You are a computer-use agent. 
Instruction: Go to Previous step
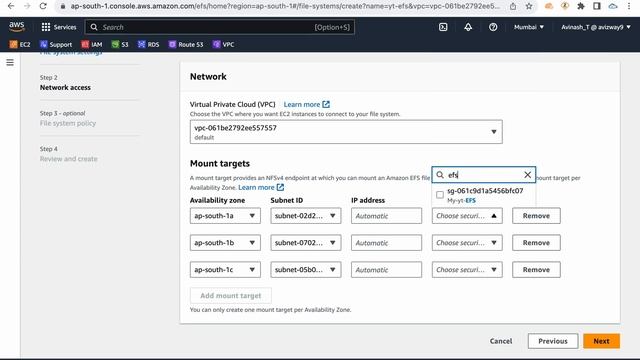click(x=553, y=341)
